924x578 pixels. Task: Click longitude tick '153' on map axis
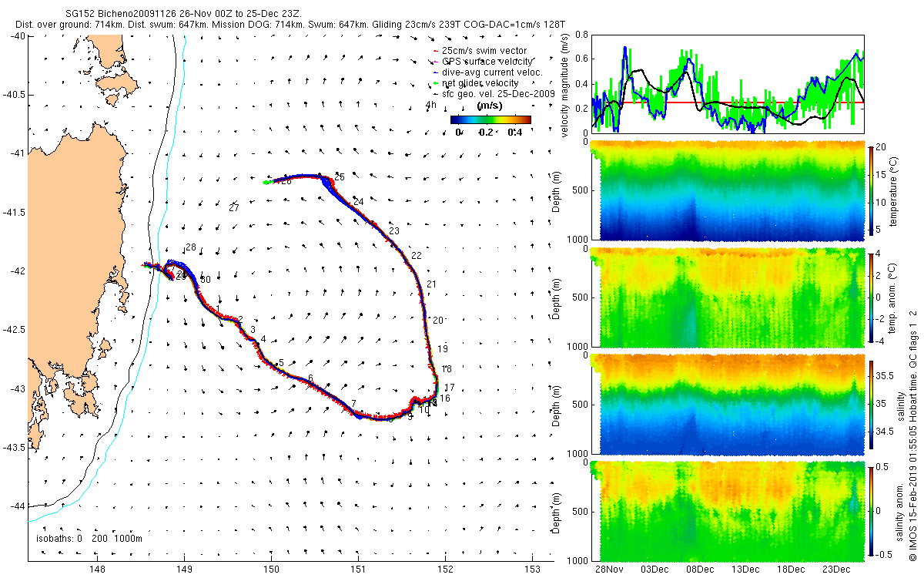point(533,570)
